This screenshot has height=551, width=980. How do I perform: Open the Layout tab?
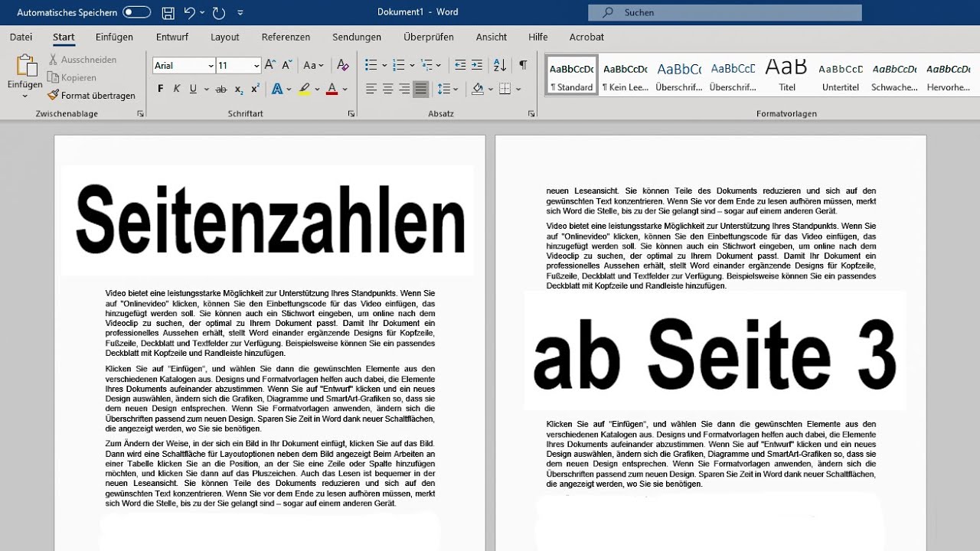tap(225, 37)
